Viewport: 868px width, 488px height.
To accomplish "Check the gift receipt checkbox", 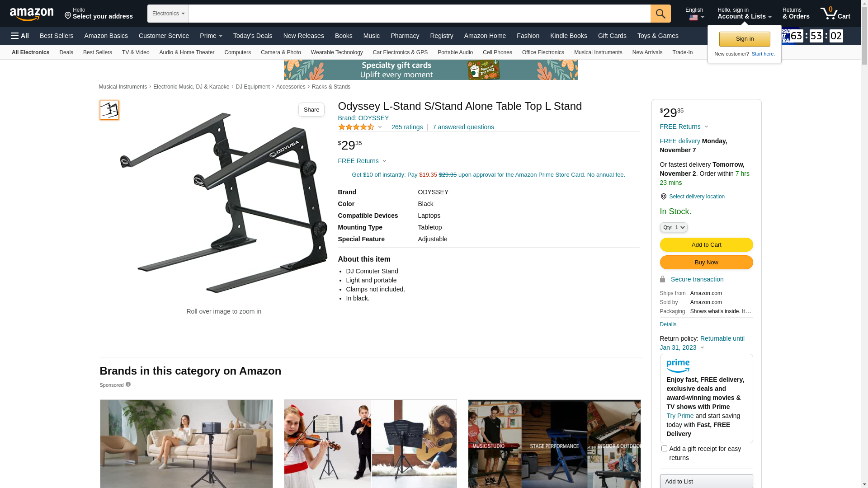I will (x=664, y=449).
